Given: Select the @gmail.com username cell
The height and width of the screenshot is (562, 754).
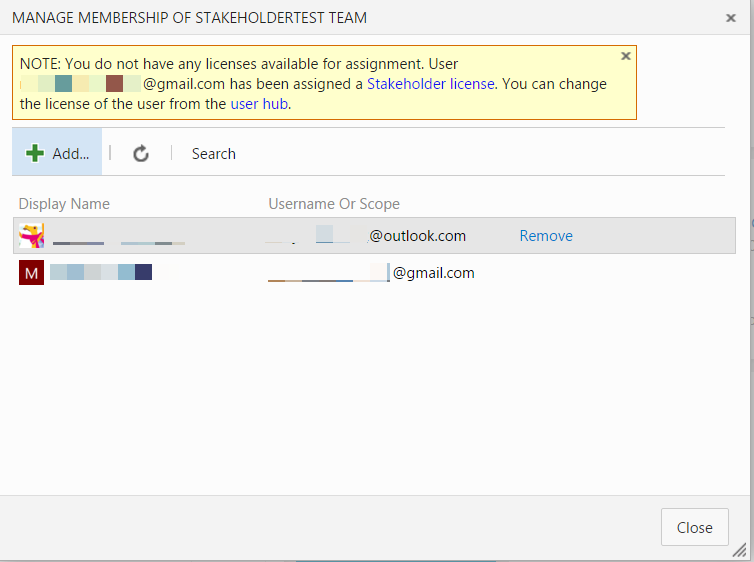Looking at the screenshot, I should pyautogui.click(x=371, y=273).
